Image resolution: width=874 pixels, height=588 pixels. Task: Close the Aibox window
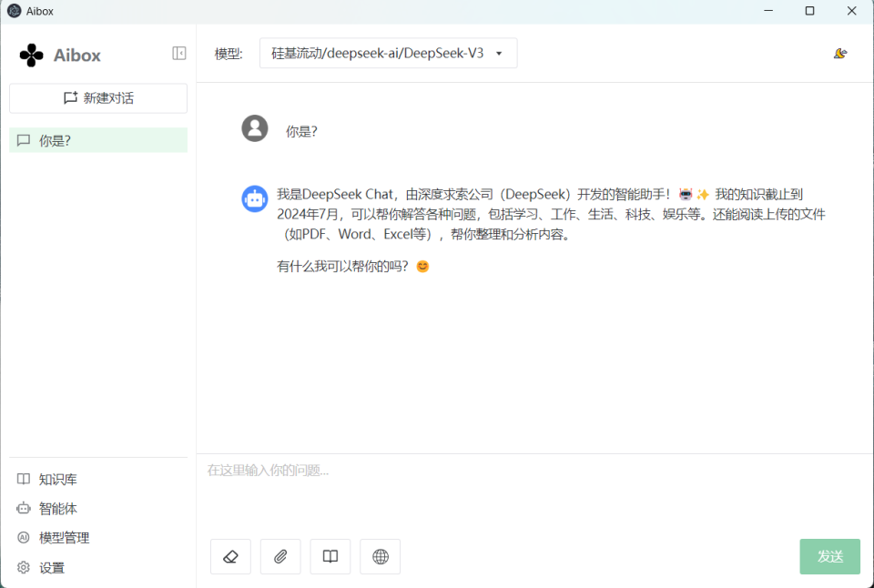(852, 11)
